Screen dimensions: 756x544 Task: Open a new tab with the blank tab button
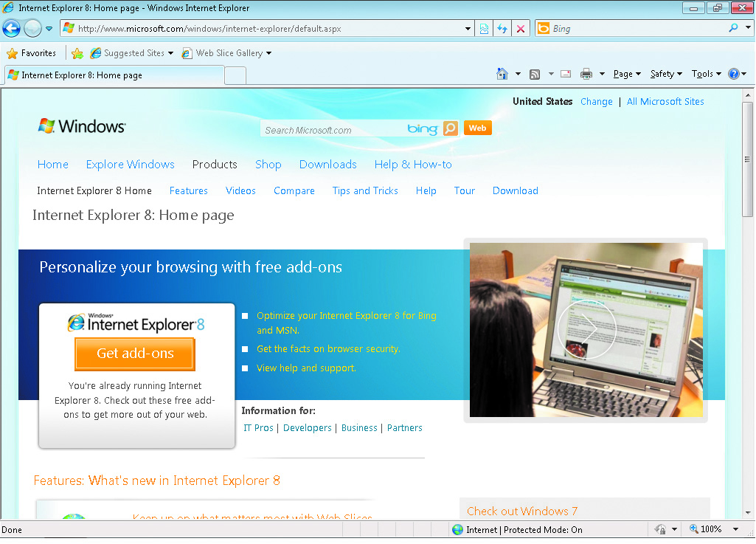(x=236, y=76)
